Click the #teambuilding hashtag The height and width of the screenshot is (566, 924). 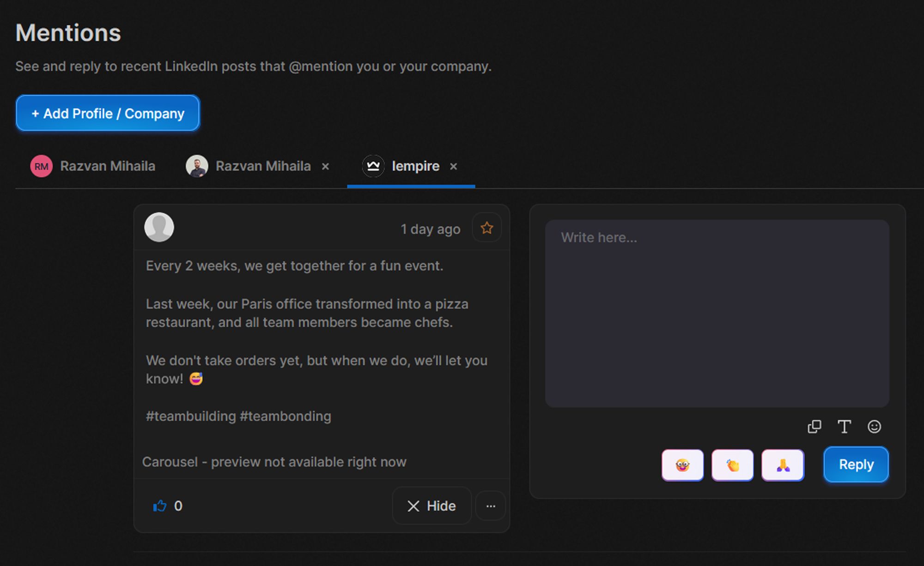tap(191, 416)
